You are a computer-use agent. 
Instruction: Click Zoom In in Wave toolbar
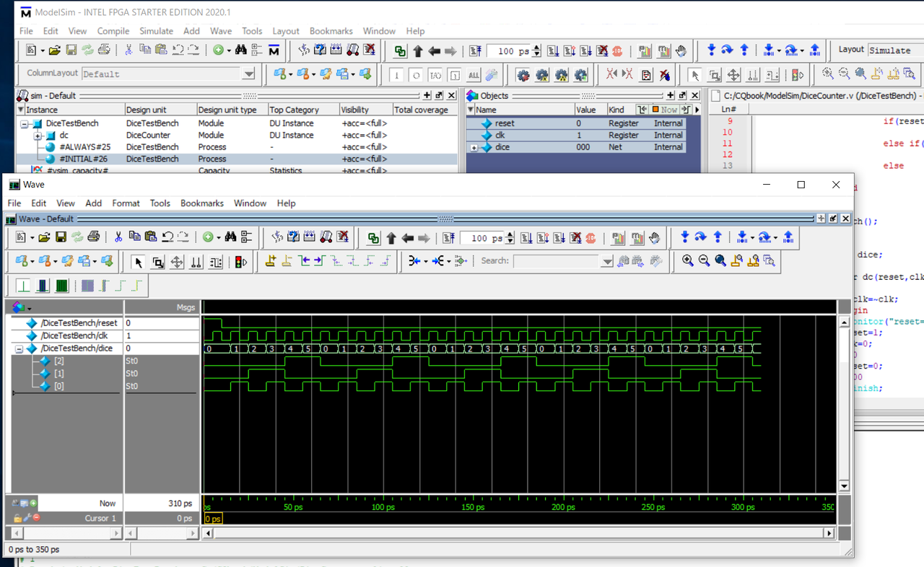[688, 261]
